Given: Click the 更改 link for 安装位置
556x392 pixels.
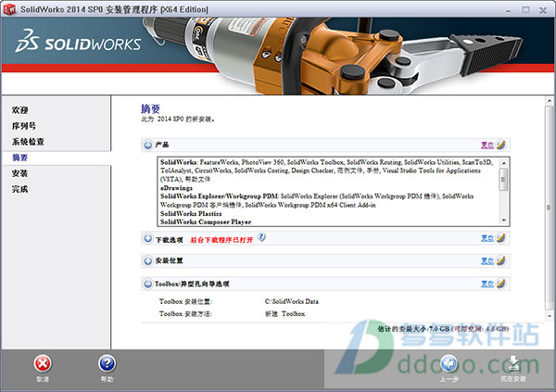Looking at the screenshot, I should [487, 261].
